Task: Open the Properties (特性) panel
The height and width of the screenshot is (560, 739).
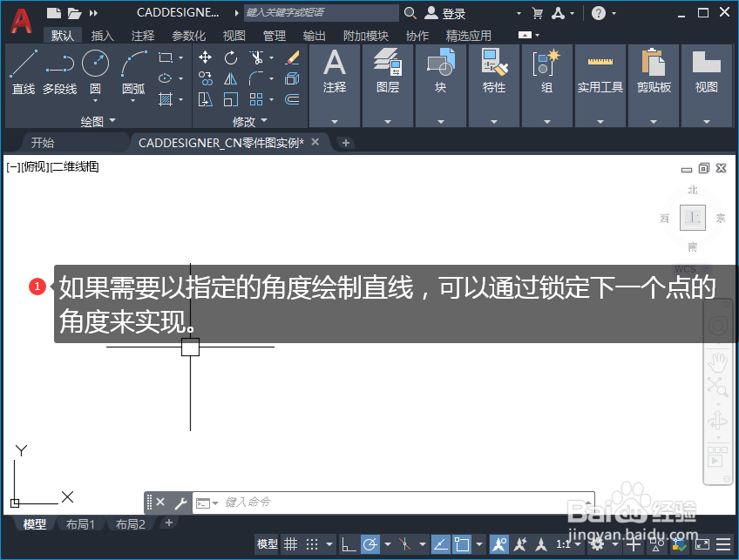Action: pyautogui.click(x=494, y=85)
